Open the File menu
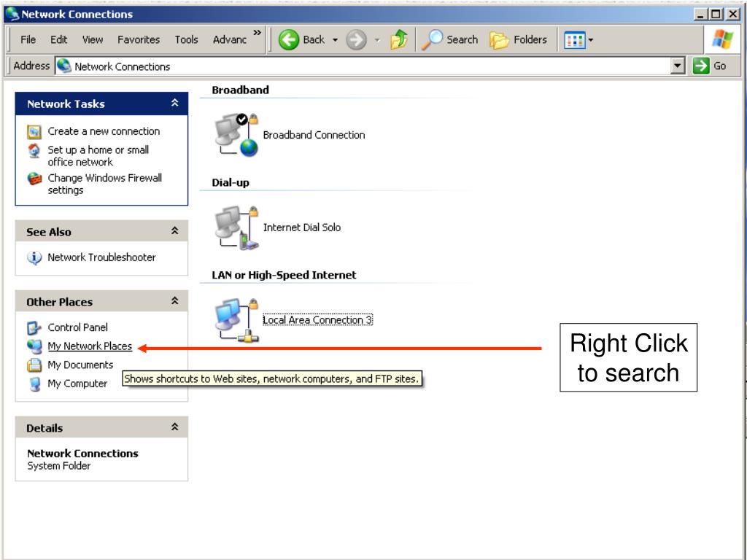The height and width of the screenshot is (560, 747). coord(28,39)
